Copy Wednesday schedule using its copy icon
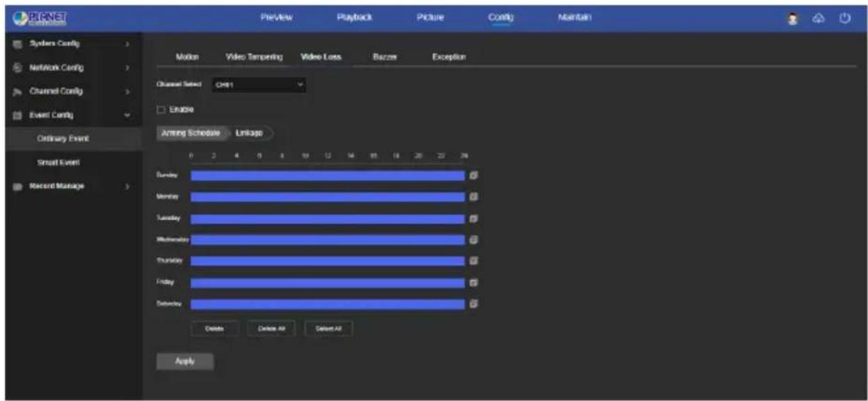Viewport: 868px width, 401px height. click(473, 240)
